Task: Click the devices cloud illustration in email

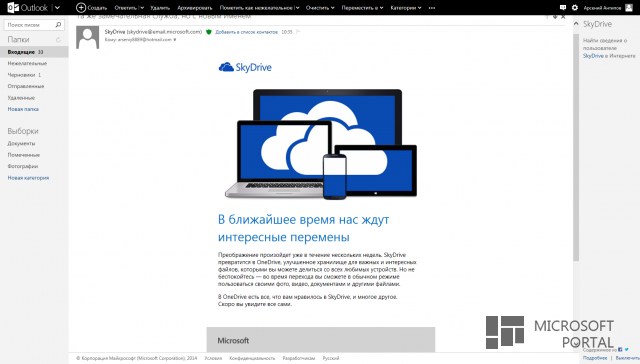Action: pos(321,144)
